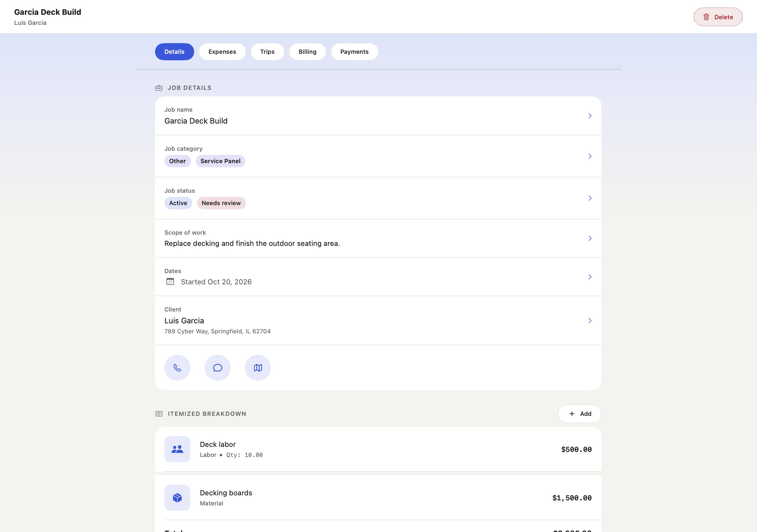Add an itemized breakdown line
757x532 pixels.
click(579, 414)
